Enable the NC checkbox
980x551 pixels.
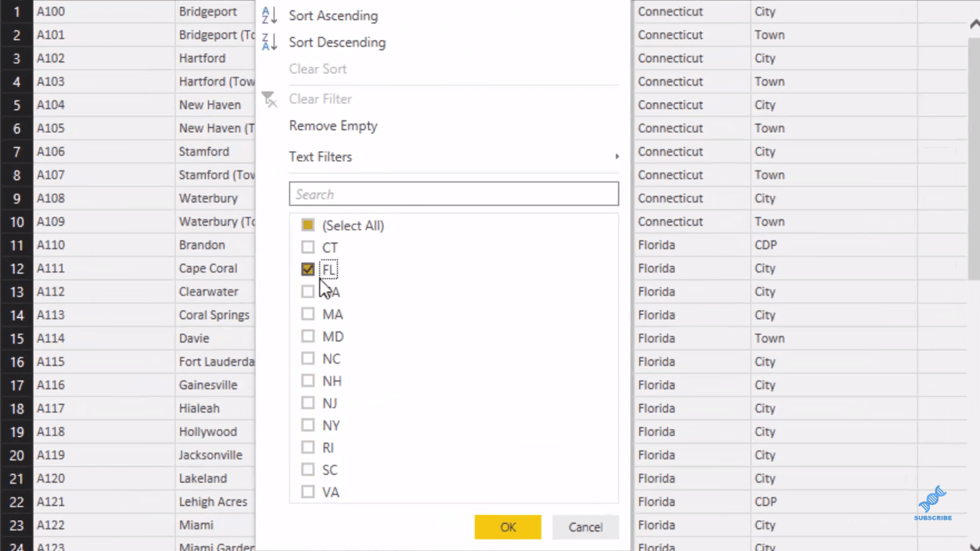click(308, 359)
